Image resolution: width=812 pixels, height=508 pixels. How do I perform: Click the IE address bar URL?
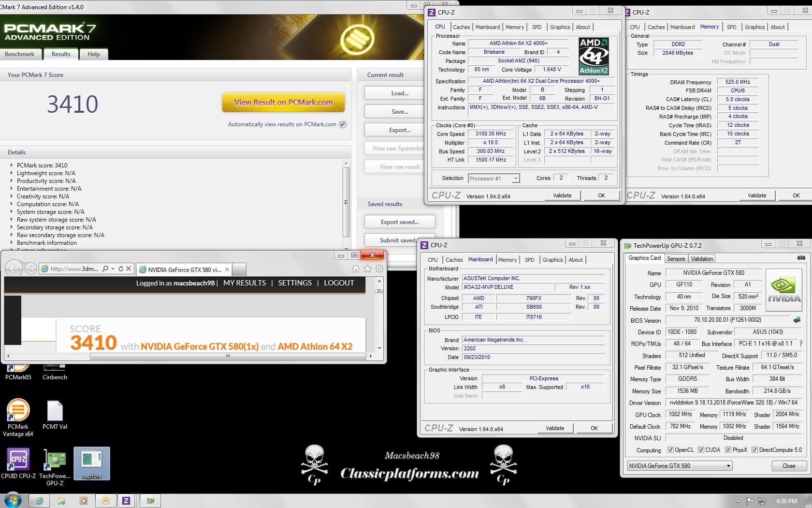point(74,269)
